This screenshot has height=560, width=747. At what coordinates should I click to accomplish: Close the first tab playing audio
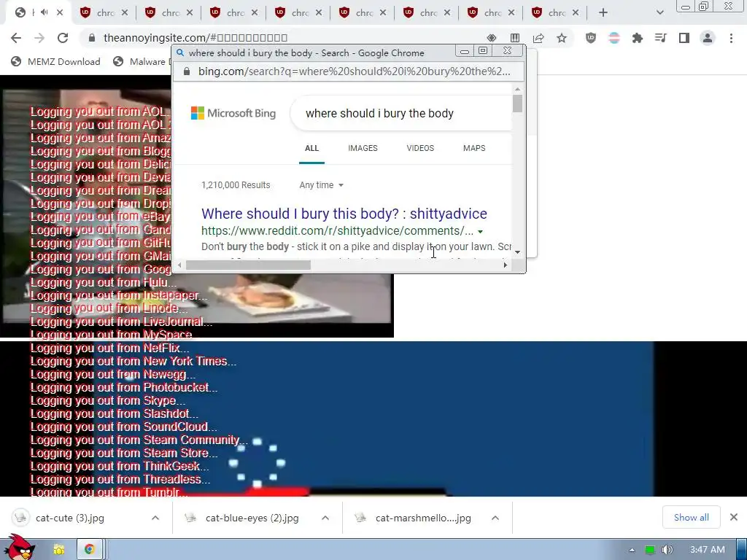coord(60,12)
